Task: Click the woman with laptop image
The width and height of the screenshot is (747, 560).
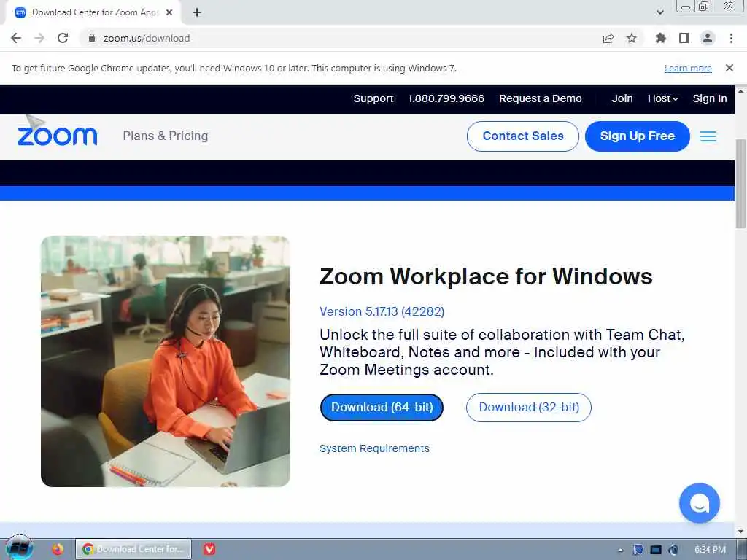Action: [166, 362]
